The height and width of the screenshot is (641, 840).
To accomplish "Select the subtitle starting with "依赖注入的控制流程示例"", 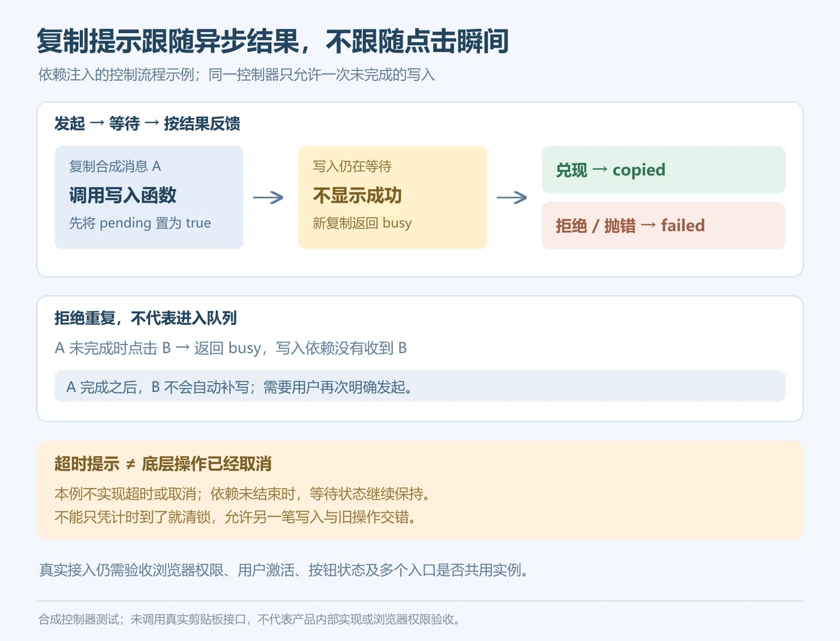I will 236,75.
